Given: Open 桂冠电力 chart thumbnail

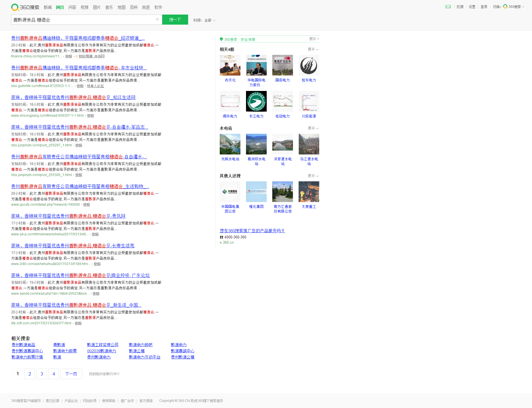Looking at the screenshot, I should pos(283,101).
